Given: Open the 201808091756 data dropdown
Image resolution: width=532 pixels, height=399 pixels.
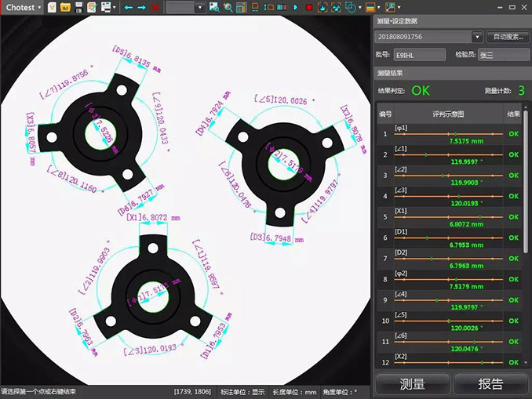Looking at the screenshot, I should pyautogui.click(x=477, y=37).
